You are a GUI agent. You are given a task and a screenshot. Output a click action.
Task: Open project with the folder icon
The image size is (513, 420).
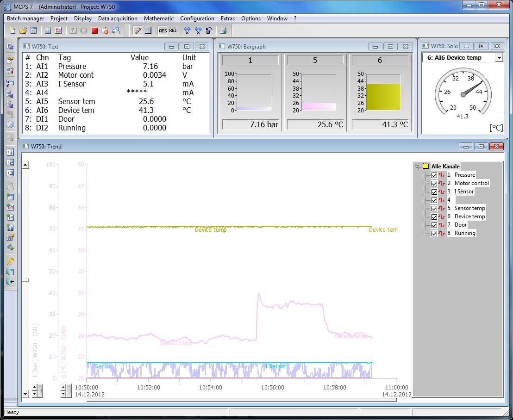(23, 31)
